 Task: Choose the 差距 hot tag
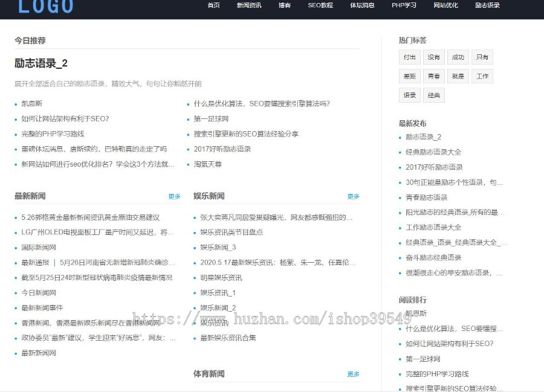click(x=410, y=76)
